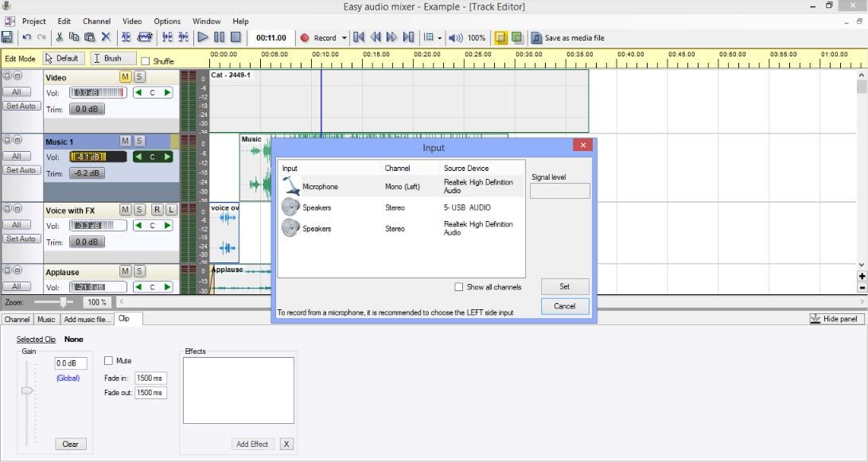Image resolution: width=868 pixels, height=462 pixels.
Task: Click the Clear gain button
Action: pos(70,444)
